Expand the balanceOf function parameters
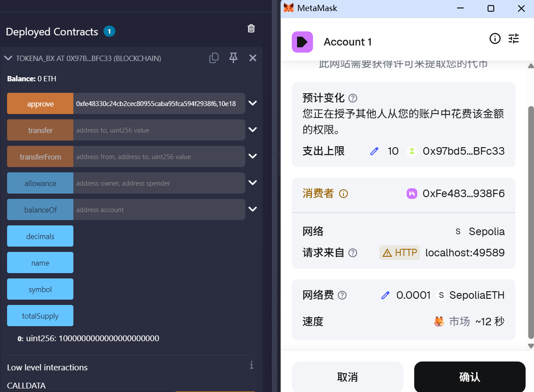 click(x=252, y=209)
